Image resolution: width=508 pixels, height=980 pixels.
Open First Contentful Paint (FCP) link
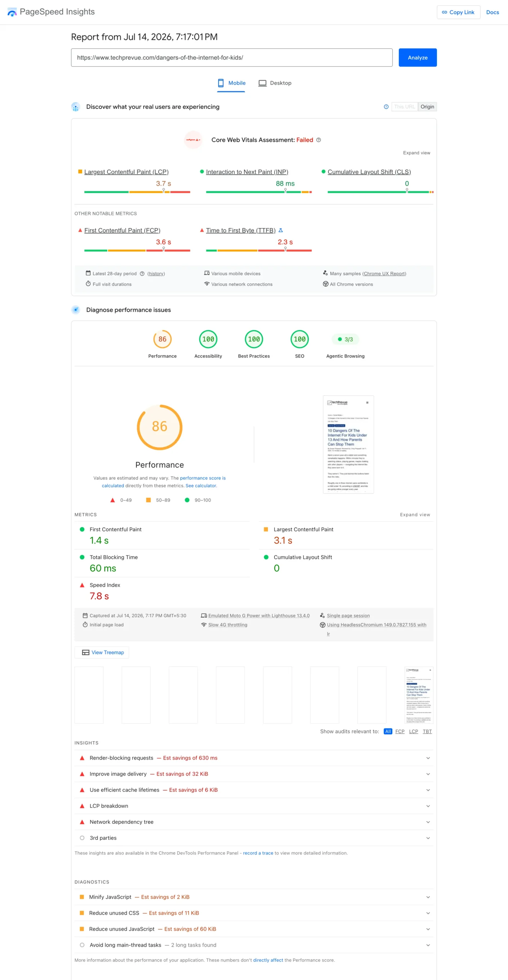coord(122,230)
